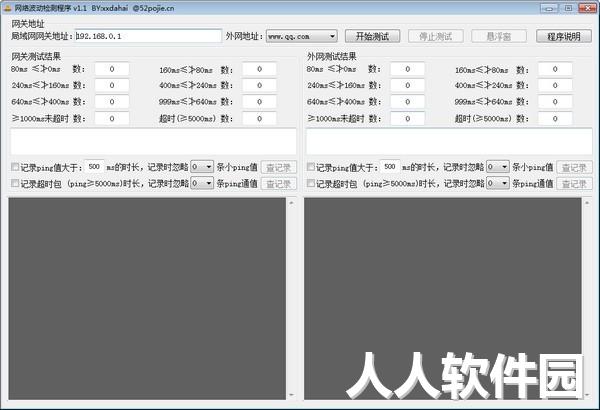The height and width of the screenshot is (410, 600).
Task: Click the 开始测试 button
Action: tap(372, 36)
